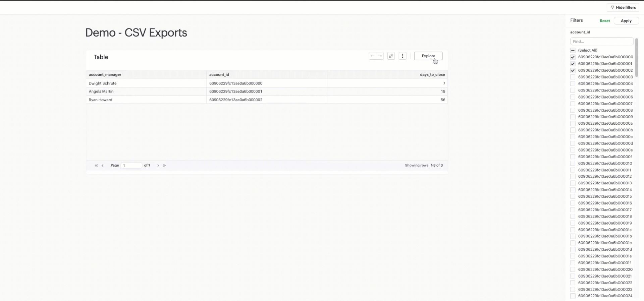644x301 pixels.
Task: Click the account_manager column header
Action: tap(105, 75)
